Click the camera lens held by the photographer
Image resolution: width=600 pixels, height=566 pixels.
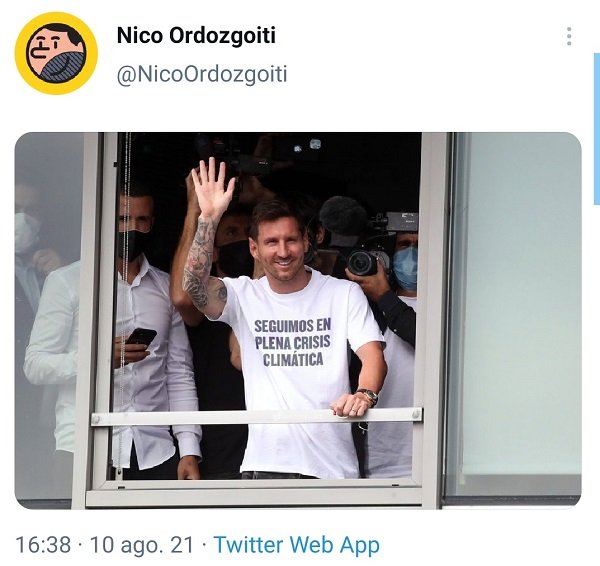coord(361,263)
